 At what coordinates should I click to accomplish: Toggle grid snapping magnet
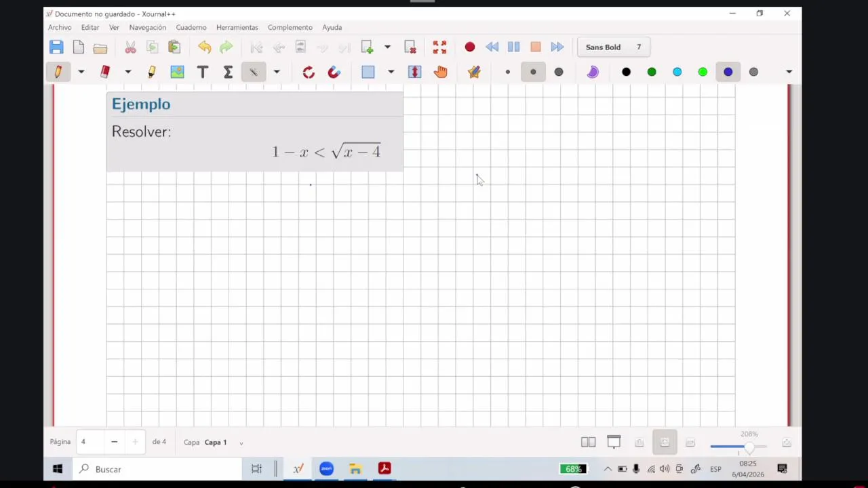tap(334, 72)
